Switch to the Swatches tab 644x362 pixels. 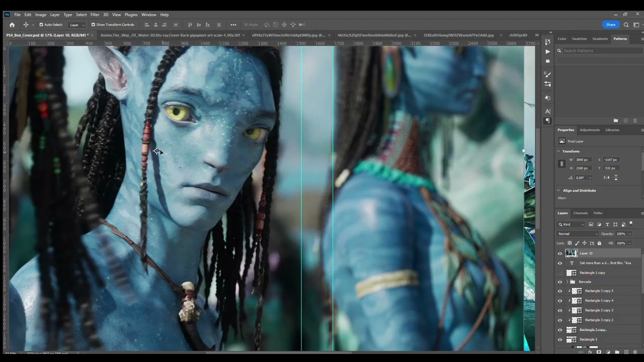(579, 39)
